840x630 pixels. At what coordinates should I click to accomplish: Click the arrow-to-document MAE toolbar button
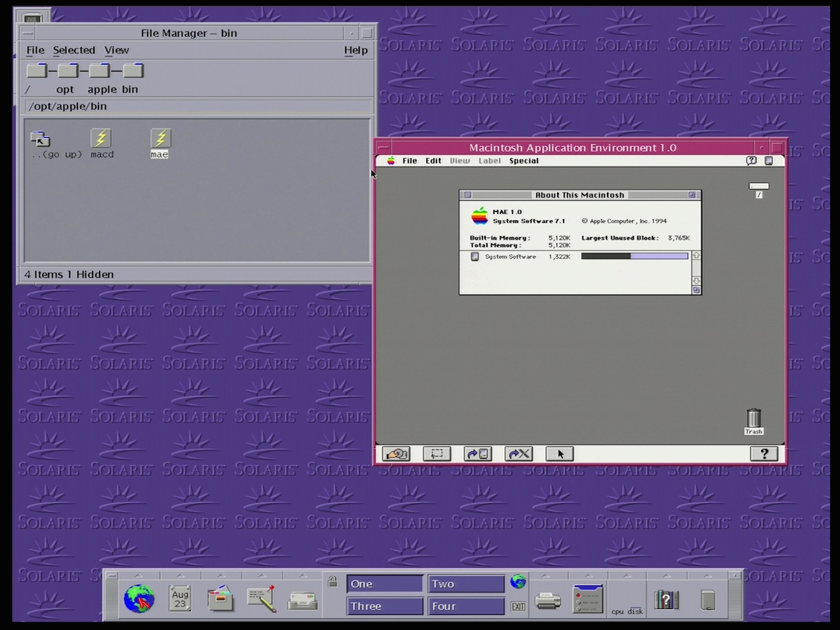pyautogui.click(x=478, y=453)
